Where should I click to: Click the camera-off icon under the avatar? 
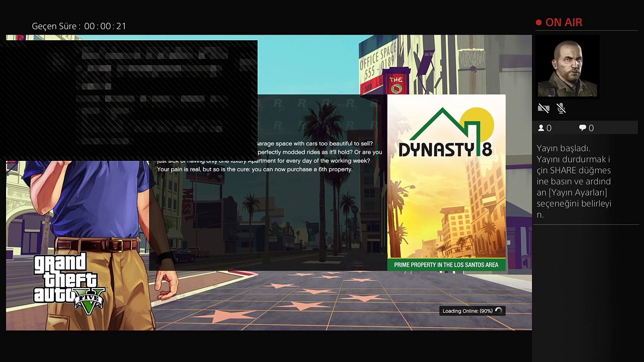coord(543,108)
